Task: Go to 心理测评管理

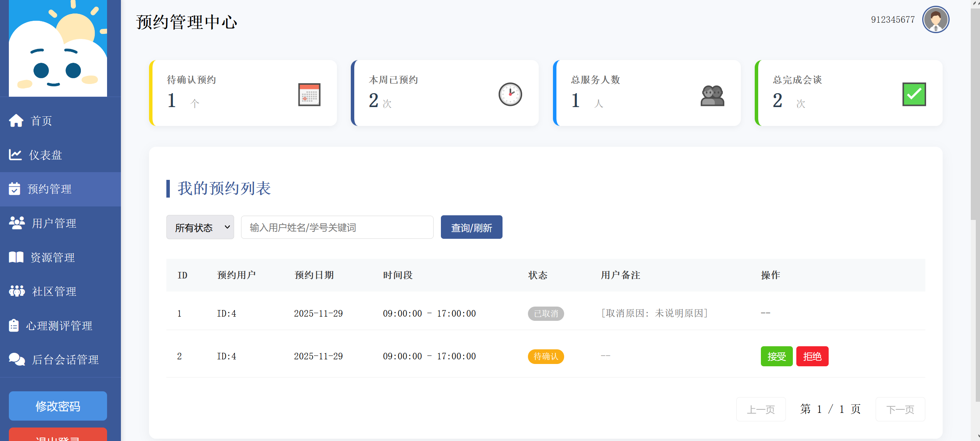Action: click(x=60, y=325)
